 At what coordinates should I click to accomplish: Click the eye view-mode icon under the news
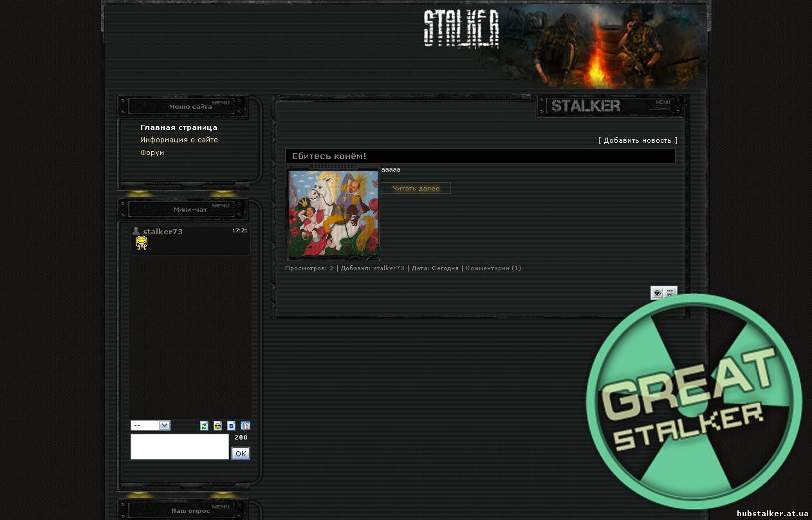click(x=657, y=293)
